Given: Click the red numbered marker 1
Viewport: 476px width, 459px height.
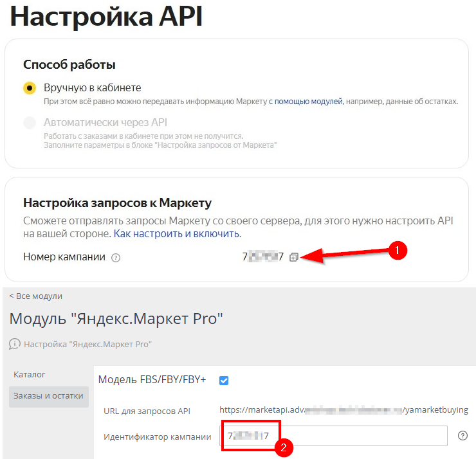Looking at the screenshot, I should [398, 251].
